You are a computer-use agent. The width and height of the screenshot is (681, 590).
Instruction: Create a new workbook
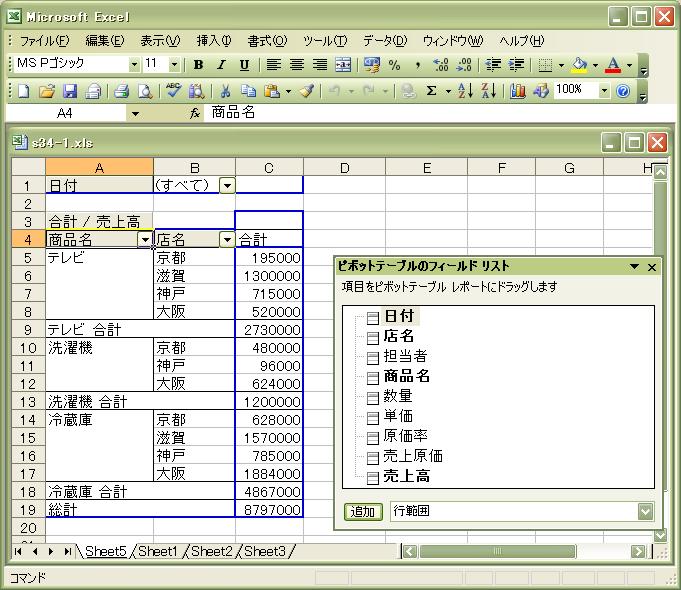[x=23, y=91]
